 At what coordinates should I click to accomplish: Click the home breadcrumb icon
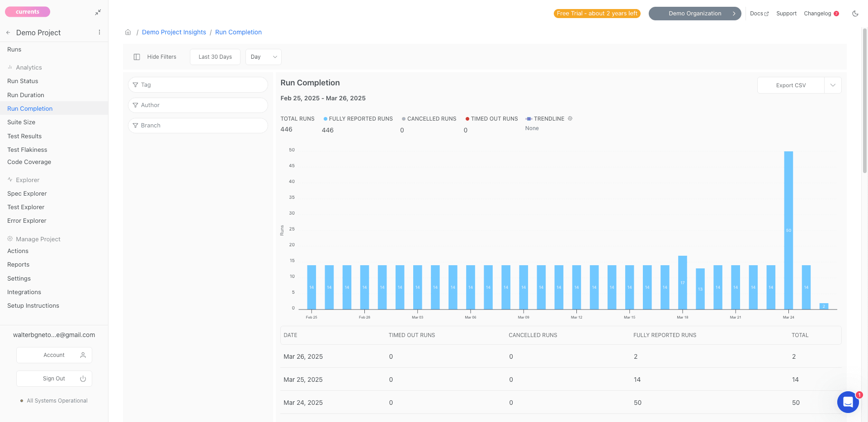[128, 32]
